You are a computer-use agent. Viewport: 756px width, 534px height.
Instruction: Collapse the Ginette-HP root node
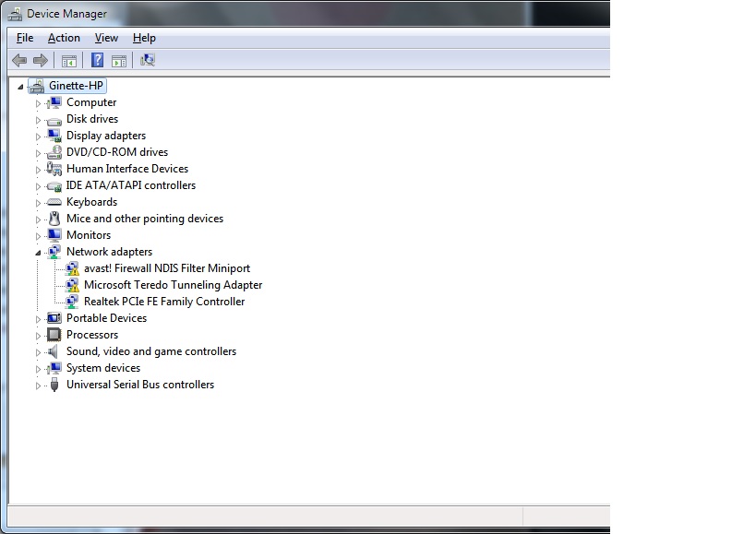(x=20, y=87)
